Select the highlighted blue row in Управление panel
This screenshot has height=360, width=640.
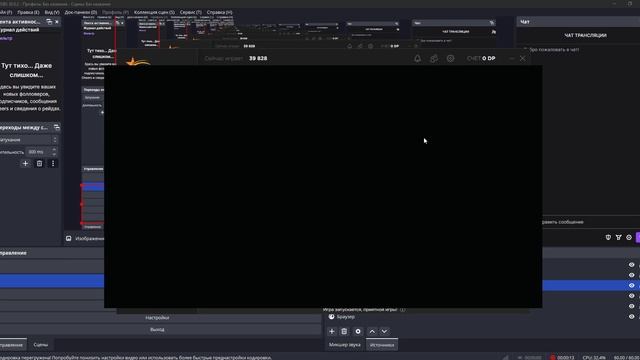[x=52, y=281]
